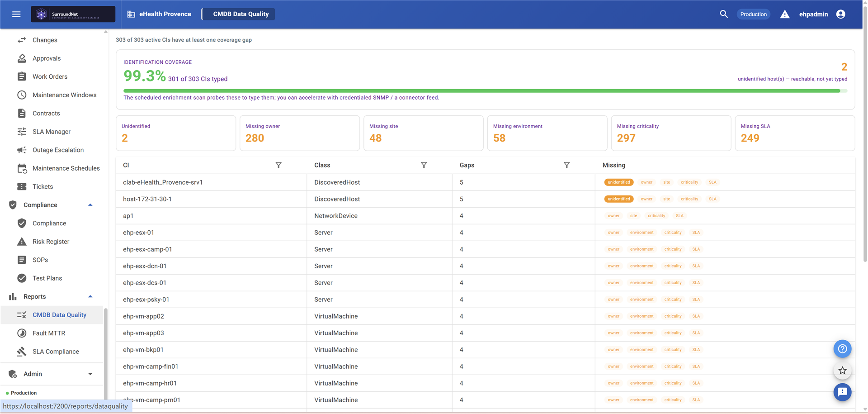Collapse the Compliance section

pyautogui.click(x=90, y=205)
